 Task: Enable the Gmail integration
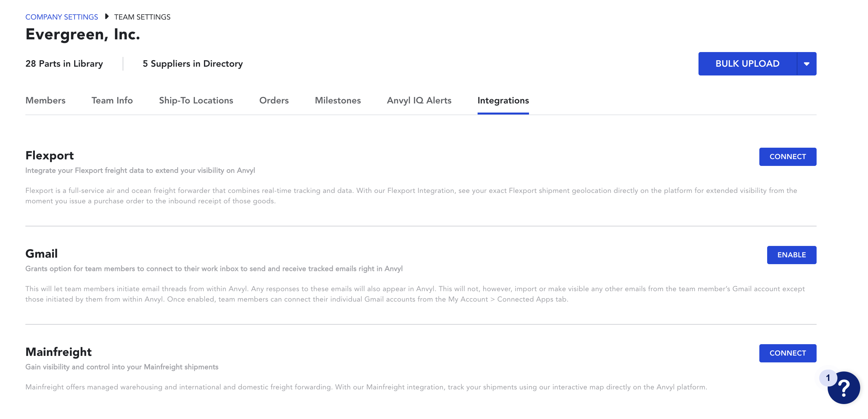792,255
